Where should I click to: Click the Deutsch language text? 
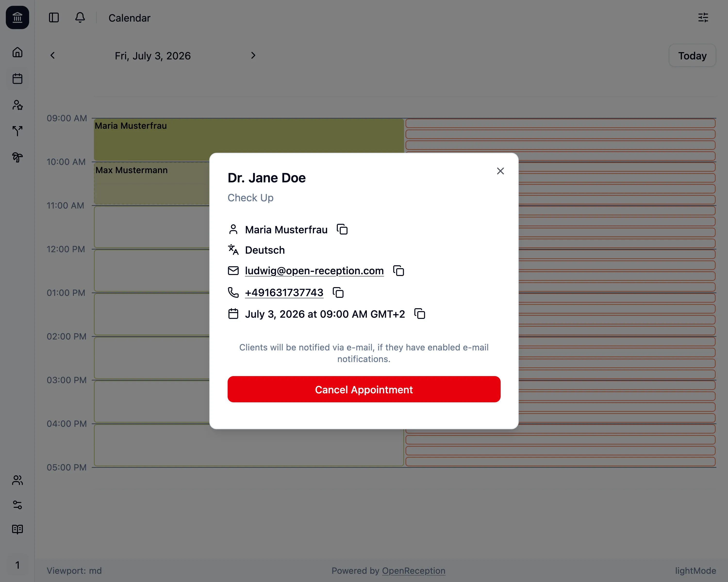[265, 250]
